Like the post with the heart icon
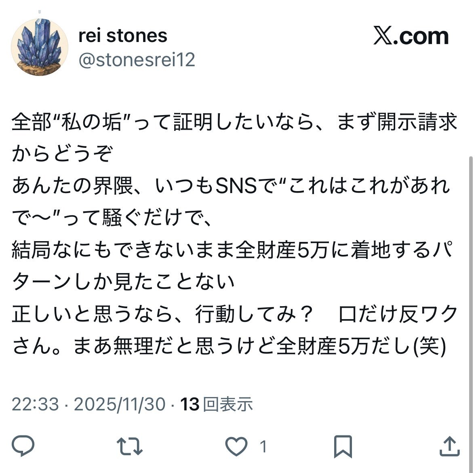 (236, 447)
